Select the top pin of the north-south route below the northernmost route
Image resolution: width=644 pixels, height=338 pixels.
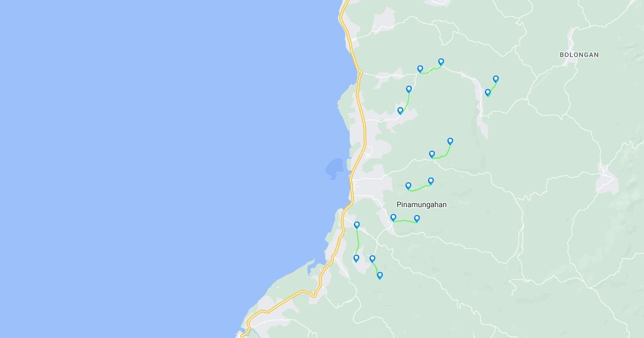(409, 89)
